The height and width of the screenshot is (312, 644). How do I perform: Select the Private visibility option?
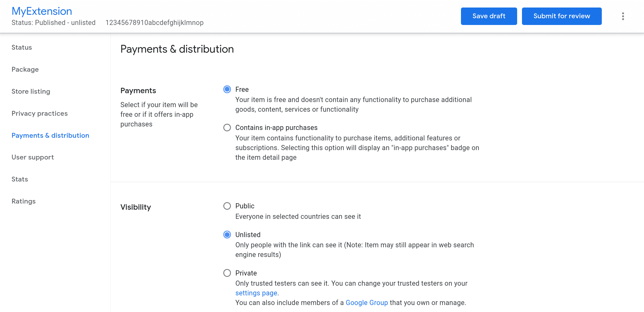[x=227, y=273]
